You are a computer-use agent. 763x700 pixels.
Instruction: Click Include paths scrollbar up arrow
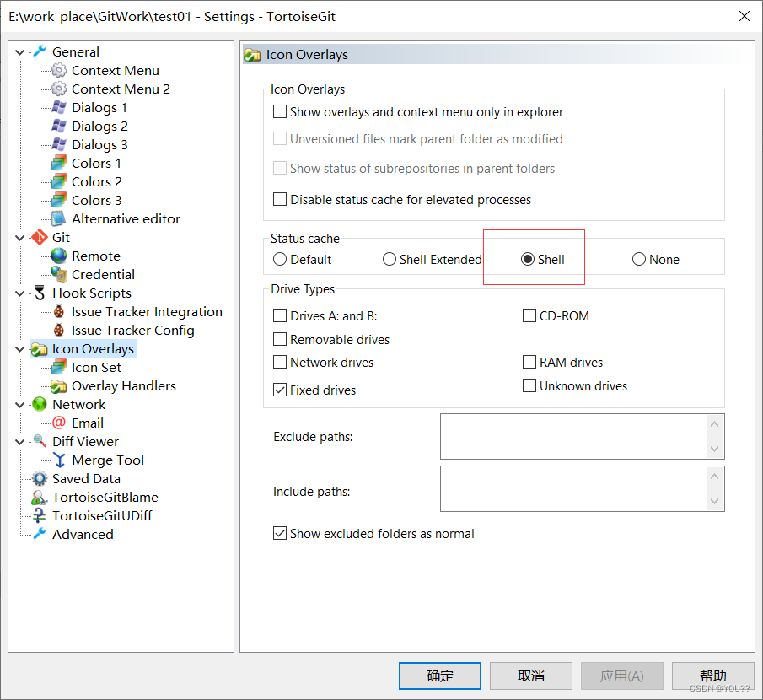tap(714, 476)
